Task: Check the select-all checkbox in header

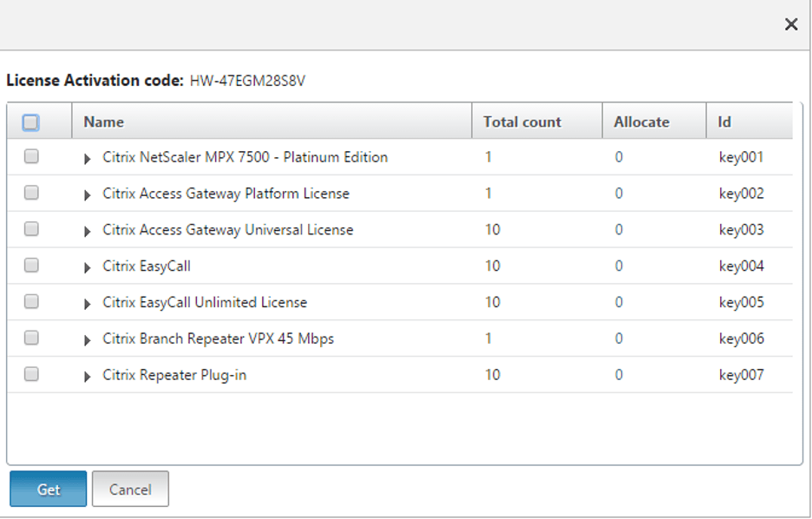Action: pyautogui.click(x=31, y=122)
